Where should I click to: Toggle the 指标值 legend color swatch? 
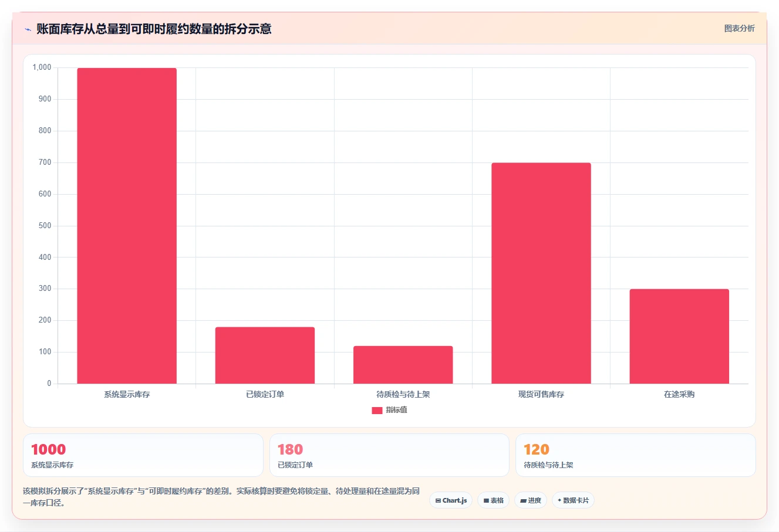(x=377, y=410)
